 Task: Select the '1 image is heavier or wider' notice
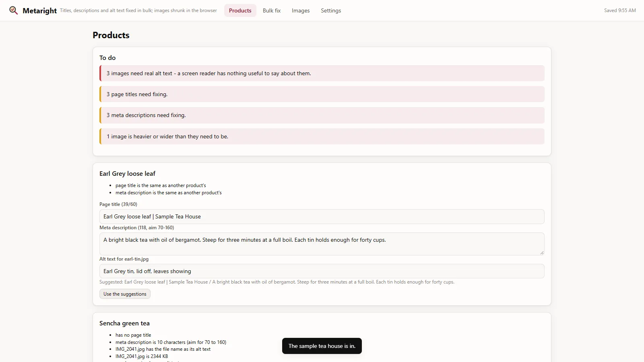tap(322, 136)
